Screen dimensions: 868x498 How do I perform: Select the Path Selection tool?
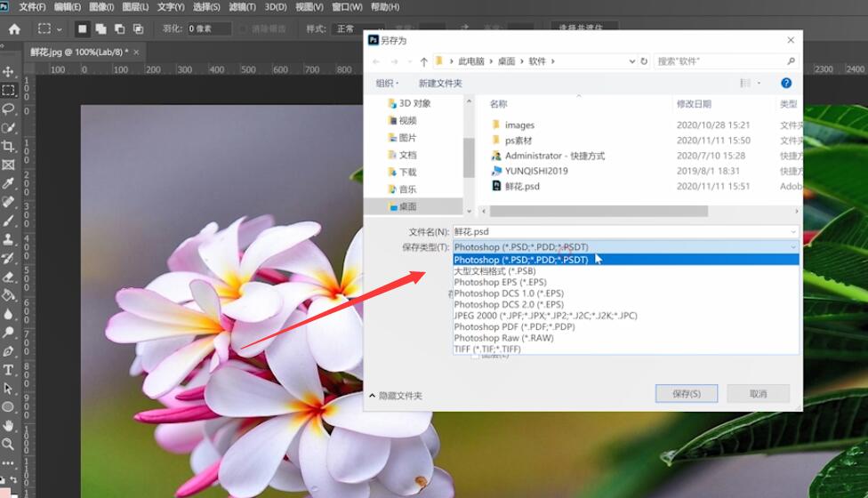coord(8,389)
